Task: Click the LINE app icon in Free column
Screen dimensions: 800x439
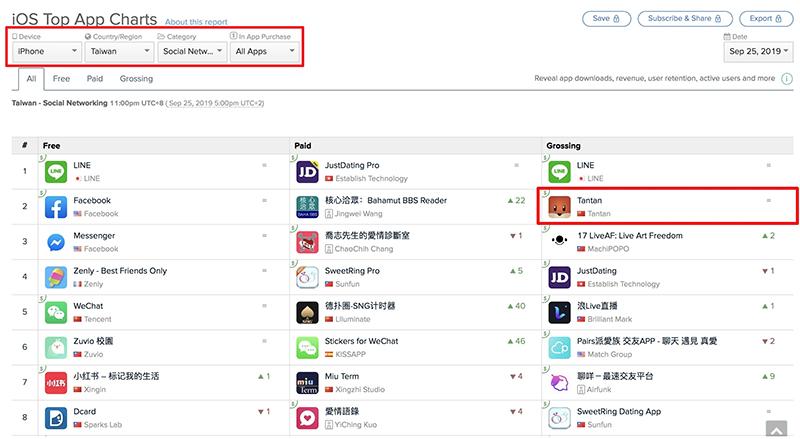Action: click(55, 172)
